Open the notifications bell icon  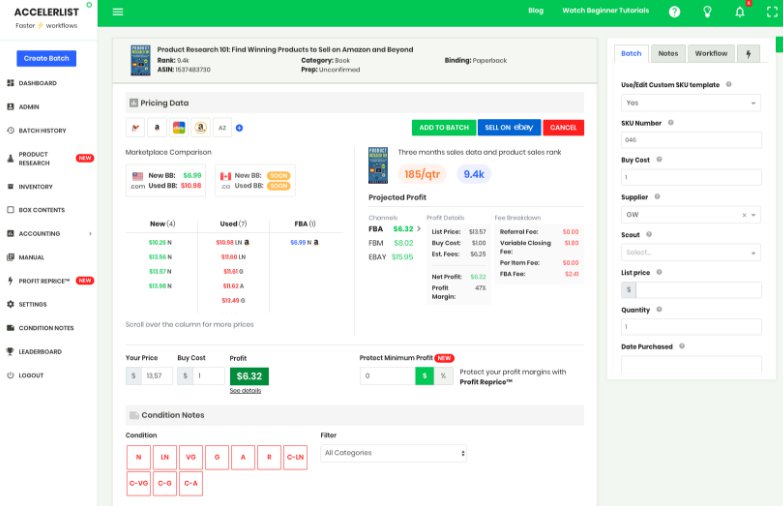(740, 12)
